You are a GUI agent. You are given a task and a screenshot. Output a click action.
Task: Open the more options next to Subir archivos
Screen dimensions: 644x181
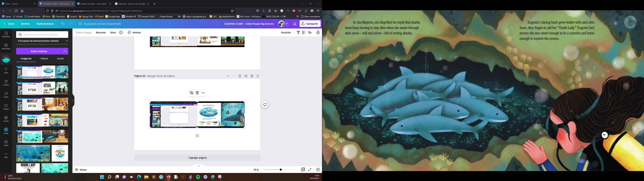tap(65, 51)
